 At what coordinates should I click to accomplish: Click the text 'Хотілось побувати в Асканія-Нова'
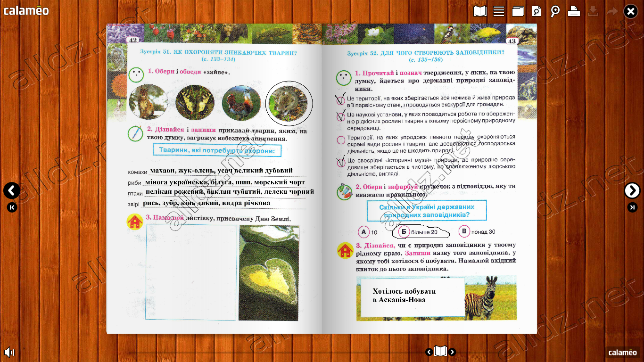pyautogui.click(x=404, y=296)
